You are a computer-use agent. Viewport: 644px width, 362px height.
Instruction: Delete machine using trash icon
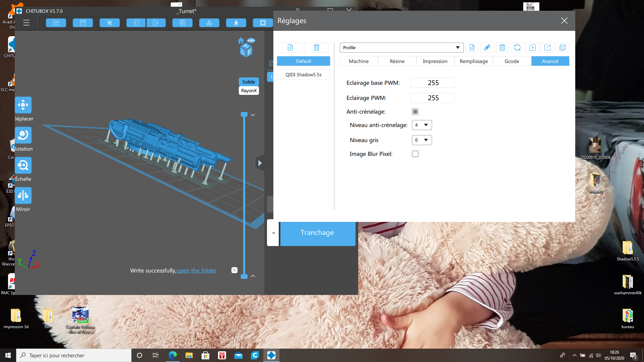point(316,48)
